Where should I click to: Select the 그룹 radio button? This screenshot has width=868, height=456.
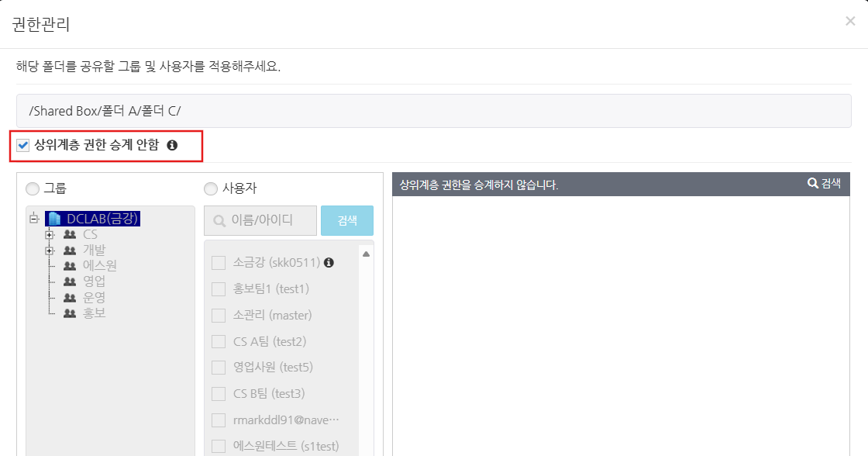[x=32, y=188]
